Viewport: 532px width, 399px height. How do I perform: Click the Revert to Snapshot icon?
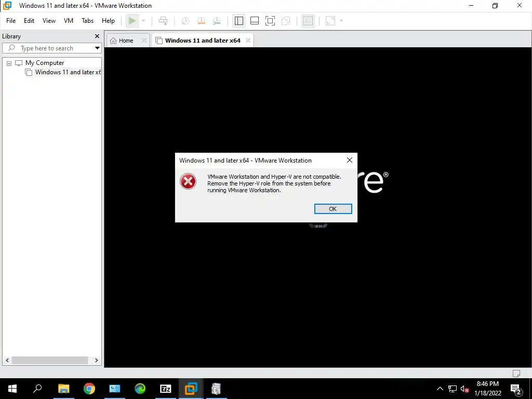(x=201, y=21)
